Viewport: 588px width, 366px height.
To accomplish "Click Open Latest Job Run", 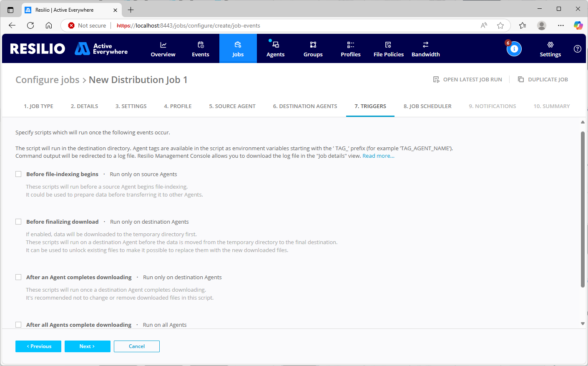I will tap(467, 80).
